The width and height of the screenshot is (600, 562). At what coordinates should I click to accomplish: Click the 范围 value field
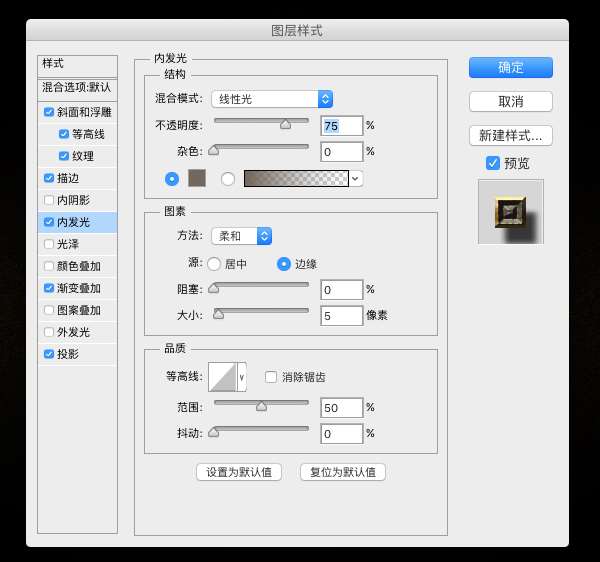(341, 407)
